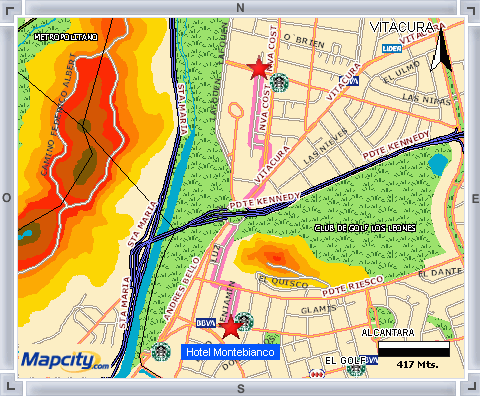Pan northwest using top-left corner button
Screen dimensions: 480x396
tap(10, 10)
